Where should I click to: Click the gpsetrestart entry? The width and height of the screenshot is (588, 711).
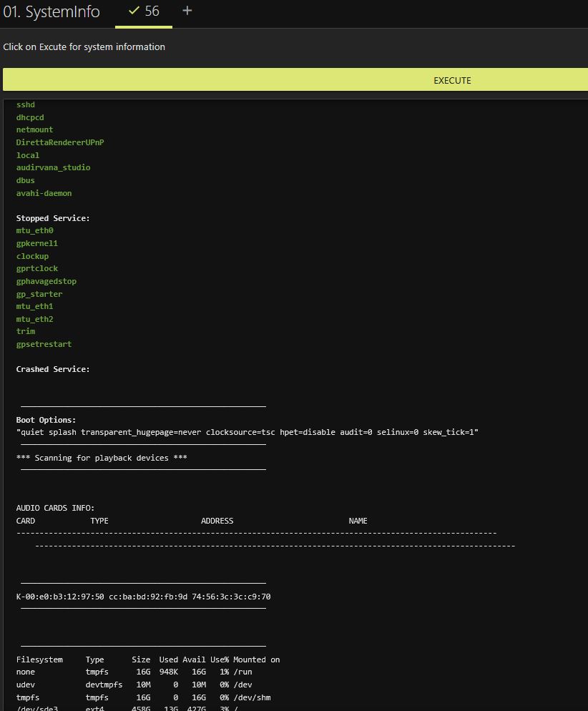tap(44, 344)
